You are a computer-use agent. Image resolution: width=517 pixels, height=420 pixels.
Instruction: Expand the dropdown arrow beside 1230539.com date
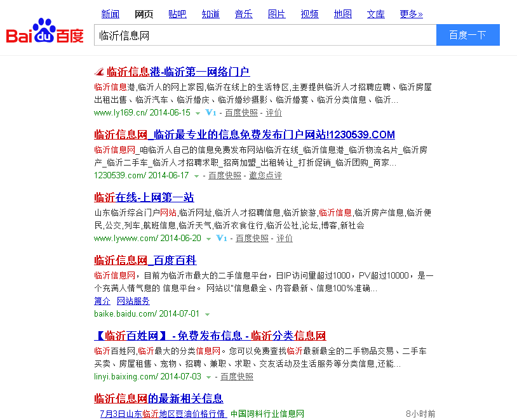click(x=196, y=176)
